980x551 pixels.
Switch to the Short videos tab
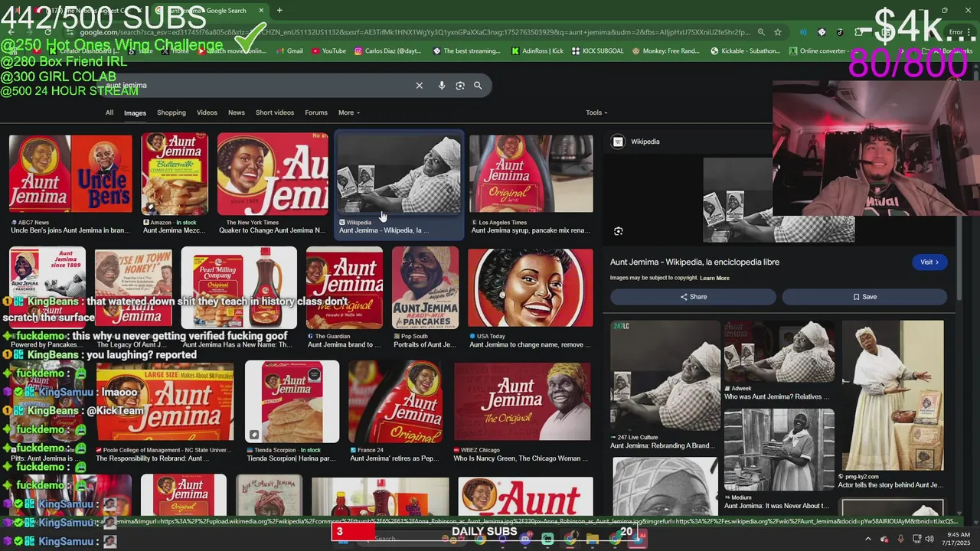click(x=275, y=112)
